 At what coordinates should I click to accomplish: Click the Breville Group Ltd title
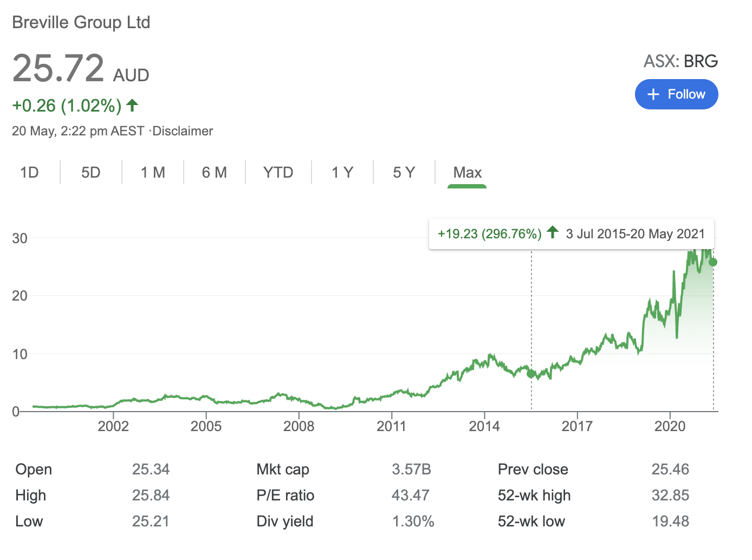tap(81, 22)
